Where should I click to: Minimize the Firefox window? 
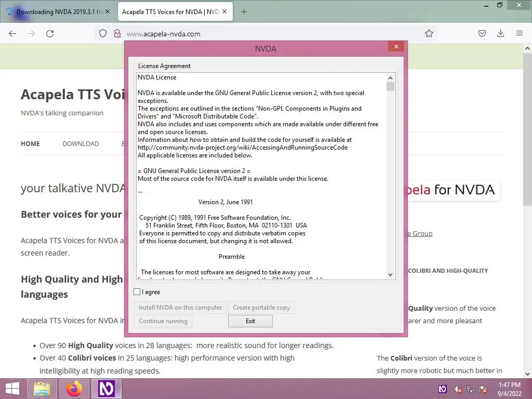point(486,5)
